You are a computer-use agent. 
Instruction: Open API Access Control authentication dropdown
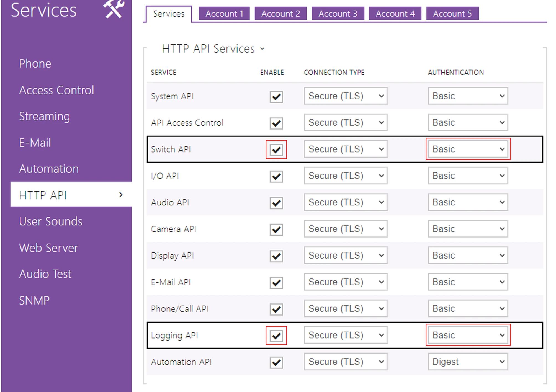tap(468, 122)
